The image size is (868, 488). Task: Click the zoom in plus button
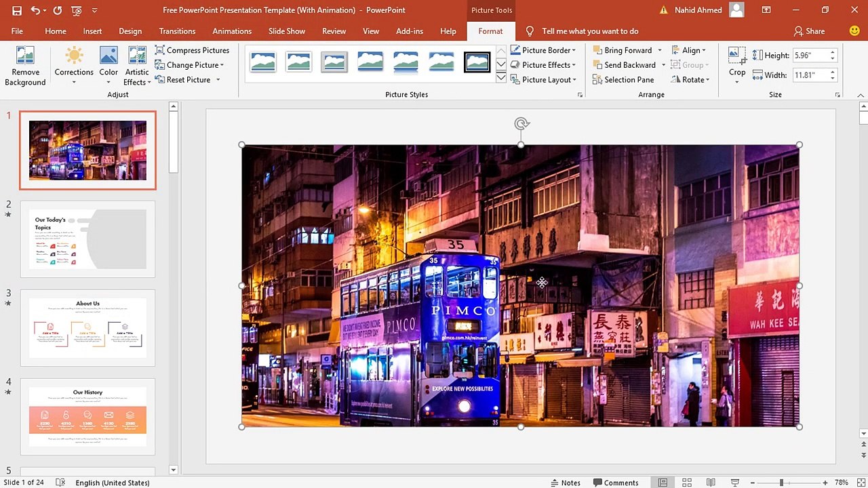pos(825,483)
